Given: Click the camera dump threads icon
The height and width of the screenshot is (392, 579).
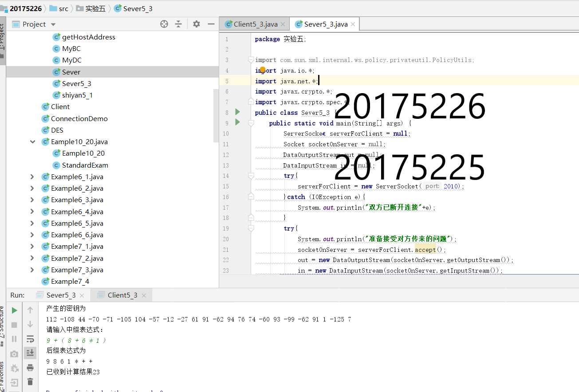Looking at the screenshot, I should [x=14, y=353].
